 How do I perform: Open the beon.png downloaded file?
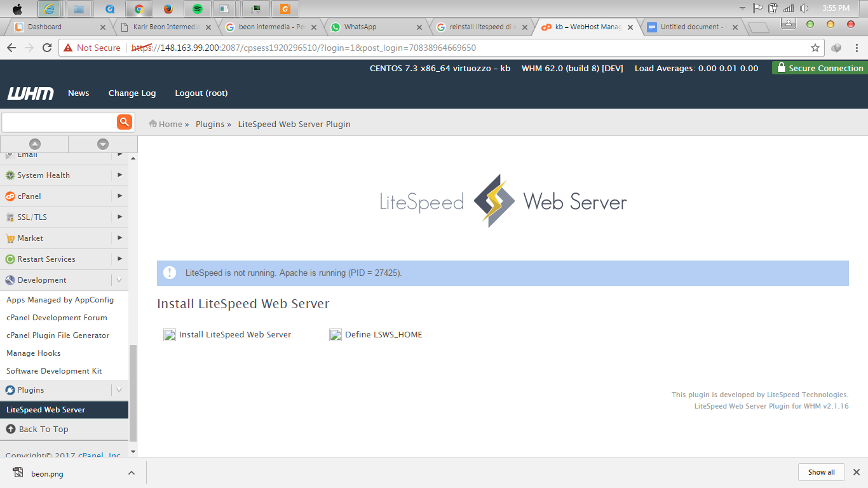point(47,473)
